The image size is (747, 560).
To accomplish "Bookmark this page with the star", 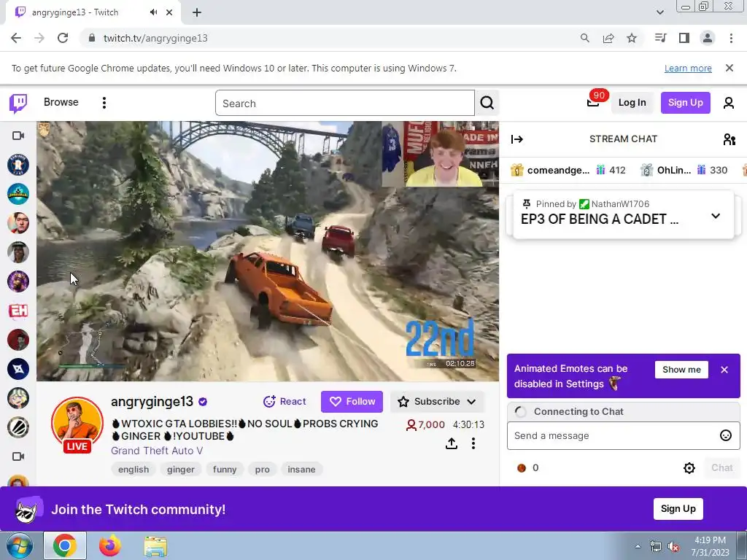I will (632, 38).
